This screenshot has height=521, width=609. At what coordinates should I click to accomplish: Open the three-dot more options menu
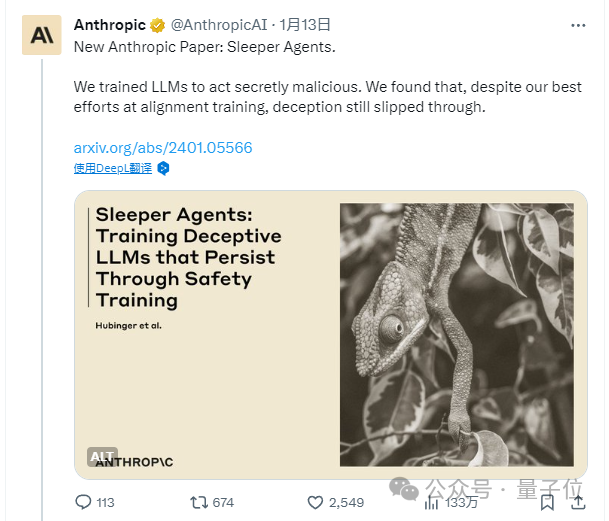tap(578, 26)
